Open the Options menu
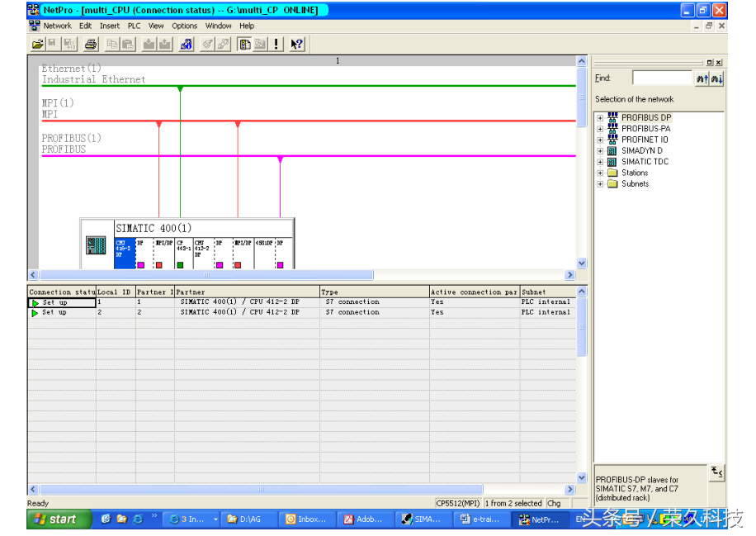This screenshot has height=536, width=756. pyautogui.click(x=184, y=26)
